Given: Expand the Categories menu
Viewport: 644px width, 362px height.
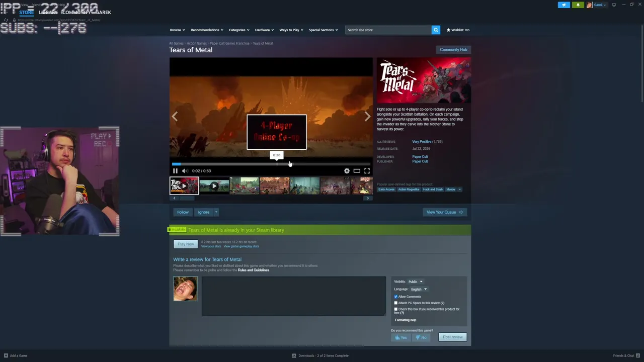Looking at the screenshot, I should [239, 30].
